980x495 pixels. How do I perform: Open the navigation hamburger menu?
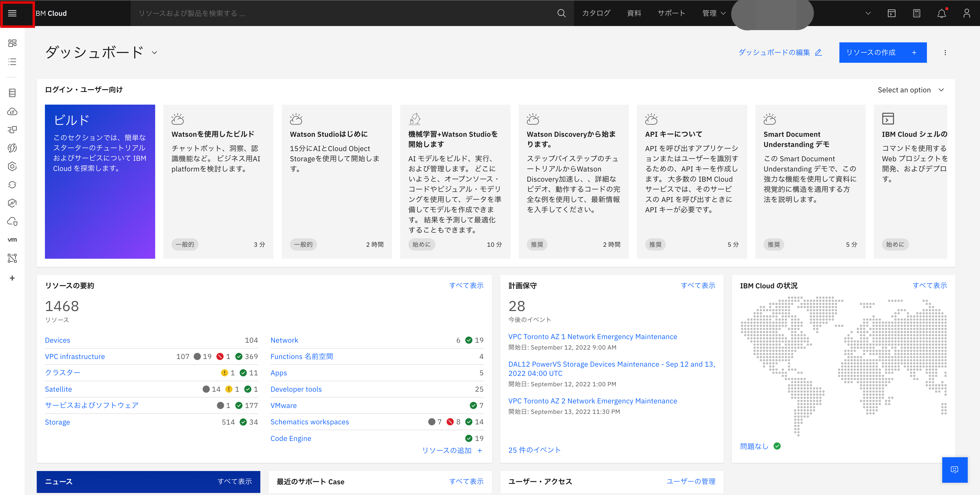pos(12,13)
